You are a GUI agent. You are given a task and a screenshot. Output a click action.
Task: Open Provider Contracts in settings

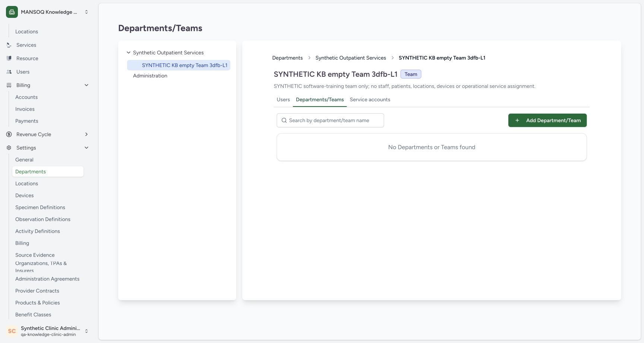[37, 291]
